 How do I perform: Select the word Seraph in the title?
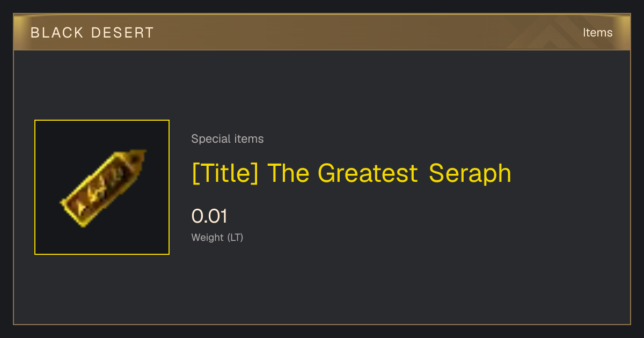[470, 173]
